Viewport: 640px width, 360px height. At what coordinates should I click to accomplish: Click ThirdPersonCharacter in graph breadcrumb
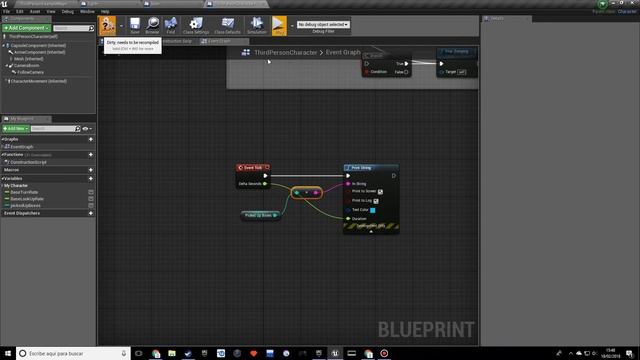pos(286,52)
